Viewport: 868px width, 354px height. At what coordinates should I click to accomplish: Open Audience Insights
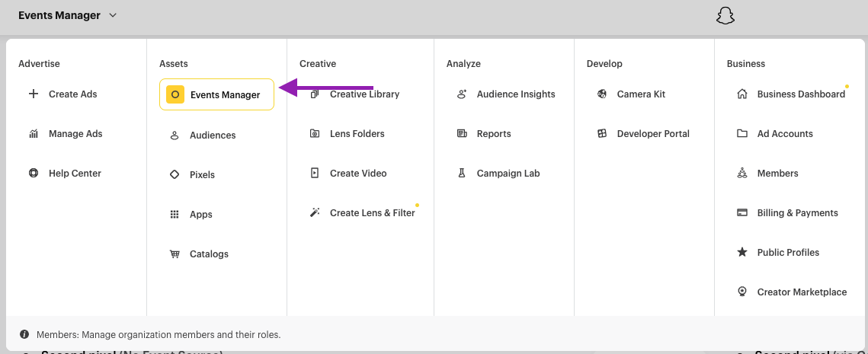pyautogui.click(x=515, y=94)
